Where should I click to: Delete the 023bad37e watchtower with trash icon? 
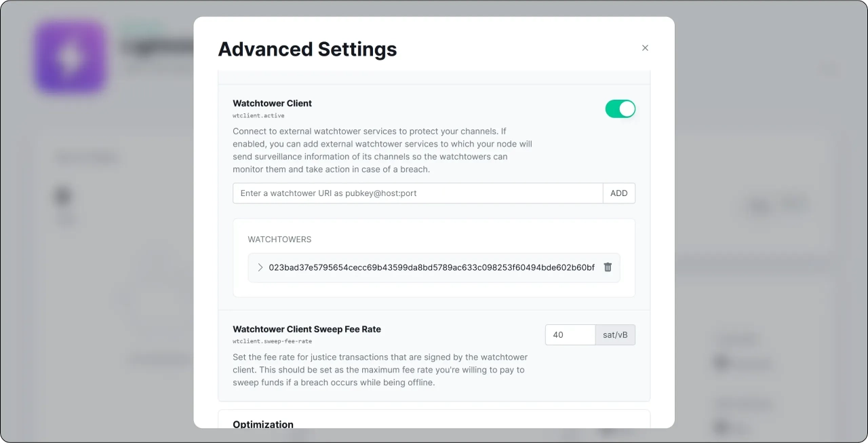[x=608, y=267]
